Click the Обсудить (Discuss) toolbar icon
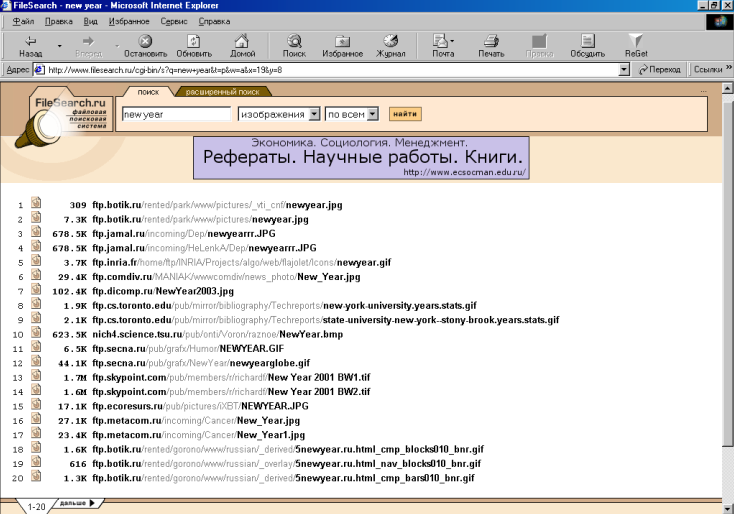 click(587, 46)
